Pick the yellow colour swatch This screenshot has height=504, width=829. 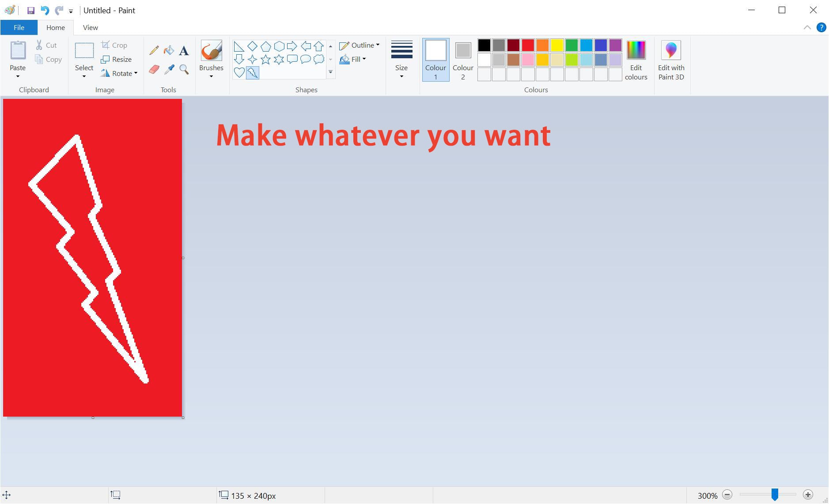pyautogui.click(x=557, y=45)
